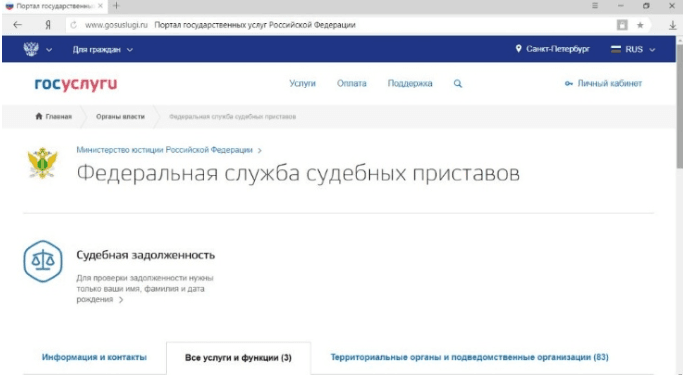Screen dimensions: 685x383
Task: Click the key icon by Личный кабинет
Action: click(x=568, y=83)
